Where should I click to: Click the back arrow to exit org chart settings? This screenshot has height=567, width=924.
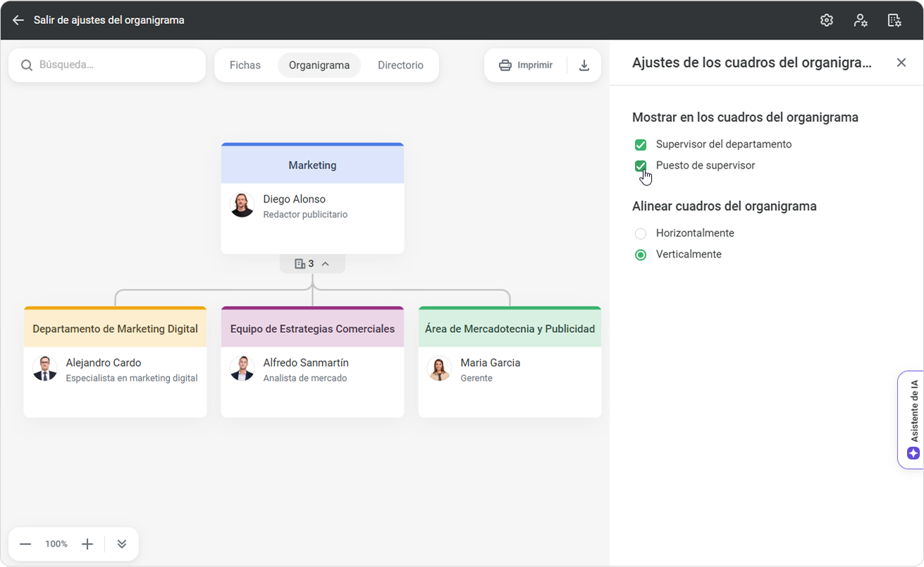pos(18,20)
